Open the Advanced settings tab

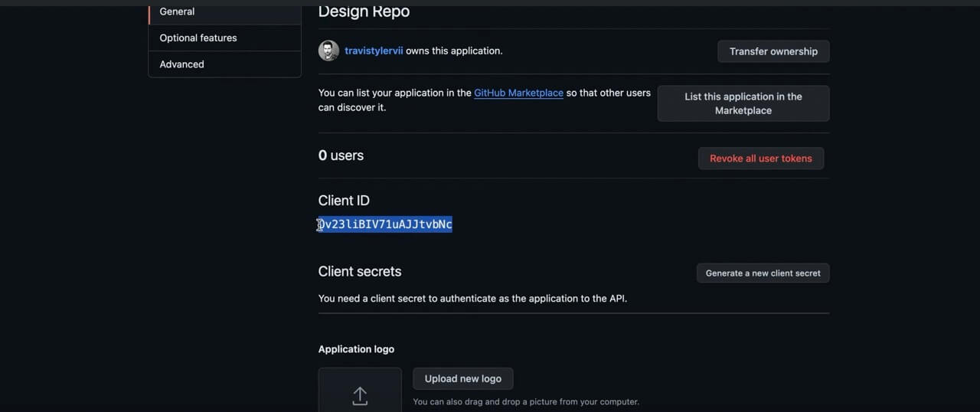(224, 64)
